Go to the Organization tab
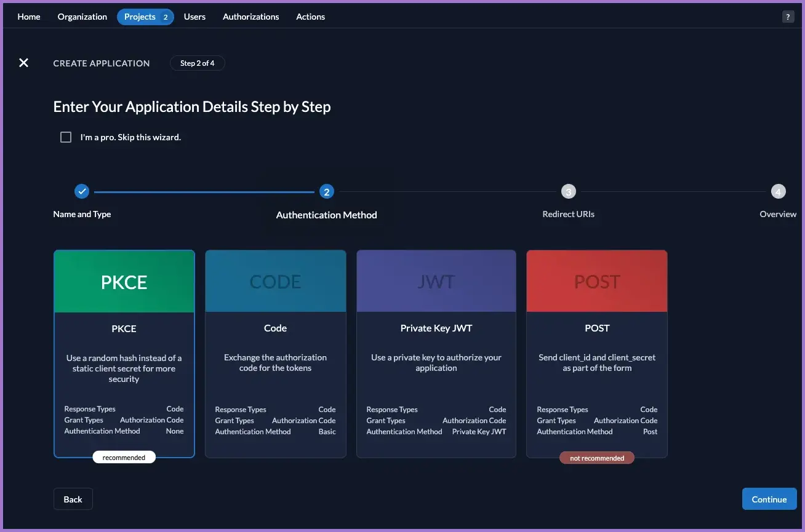Screen dimensions: 805x532 82,17
